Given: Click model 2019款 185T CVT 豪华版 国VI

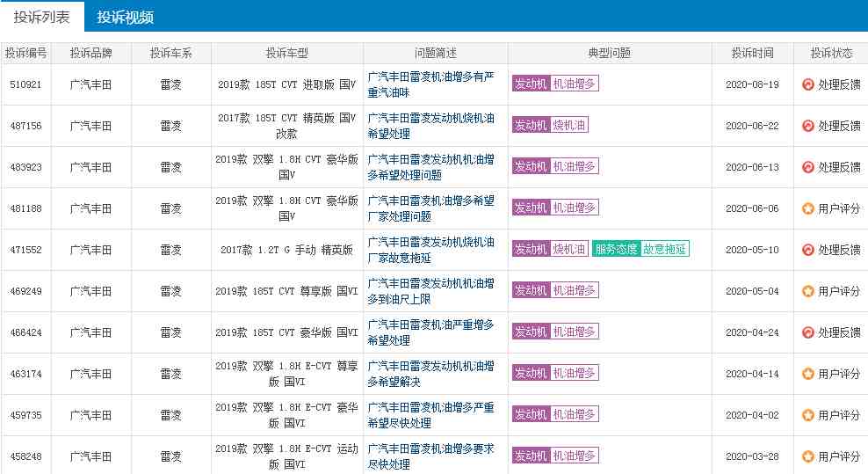Looking at the screenshot, I should pyautogui.click(x=286, y=332).
